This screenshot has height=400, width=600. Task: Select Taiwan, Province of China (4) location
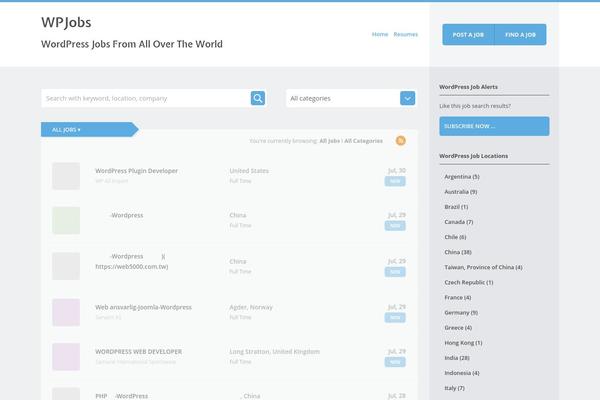point(483,267)
